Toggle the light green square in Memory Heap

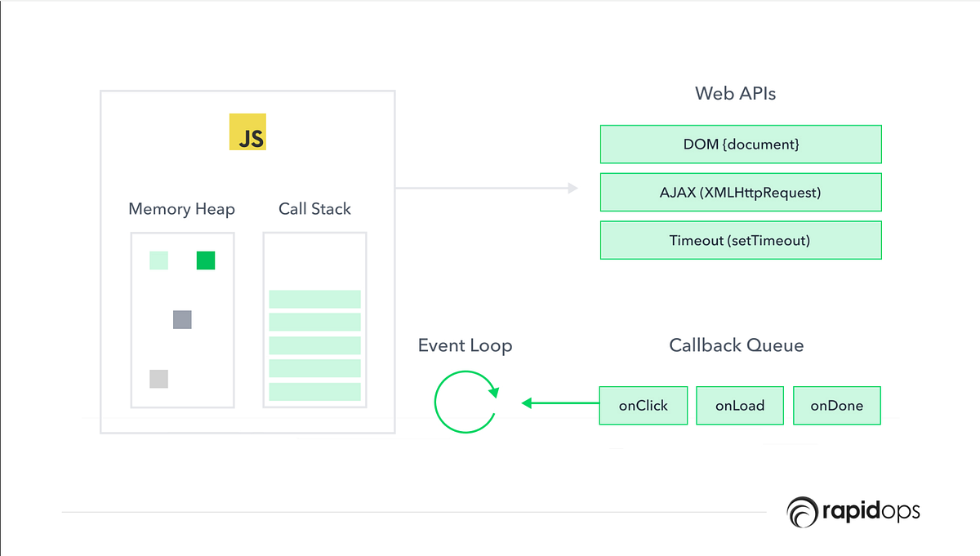158,260
